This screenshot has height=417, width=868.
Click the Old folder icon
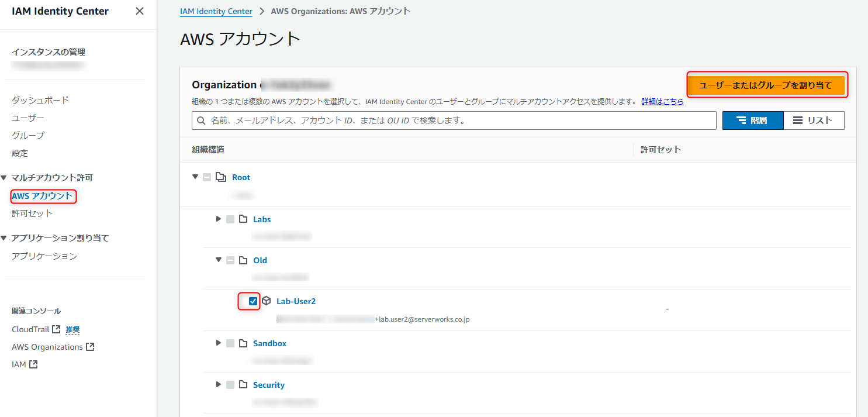[243, 260]
